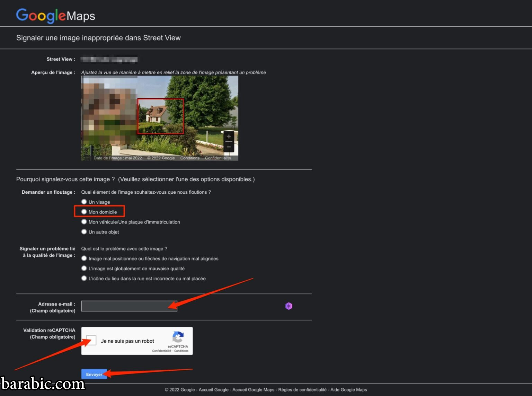Click the blurred Street View address link
This screenshot has width=532, height=396.
point(109,59)
